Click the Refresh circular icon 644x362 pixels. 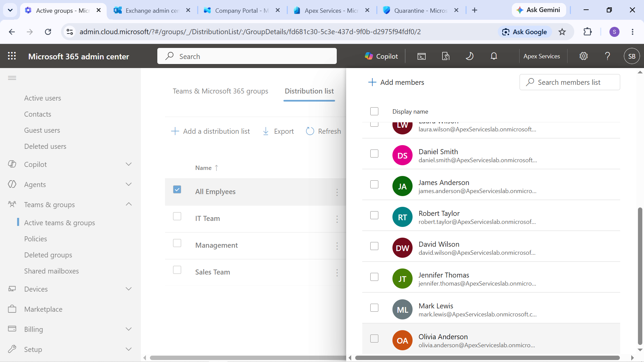tap(310, 131)
